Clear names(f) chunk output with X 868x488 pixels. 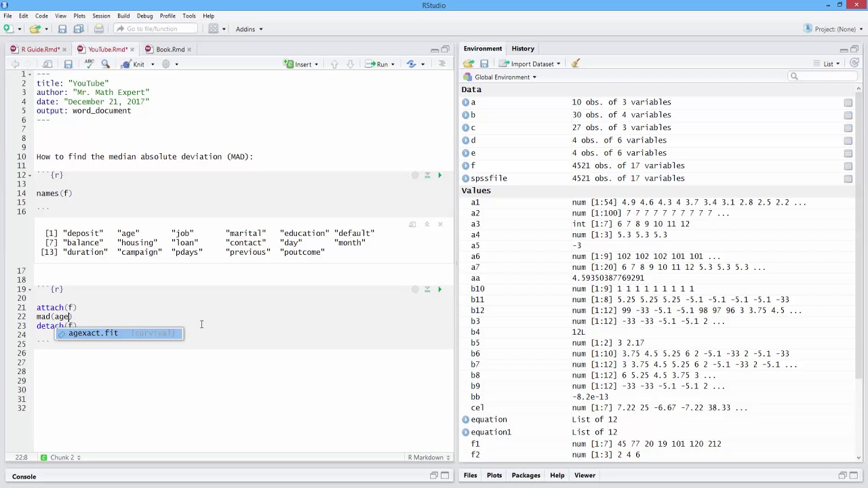[439, 224]
